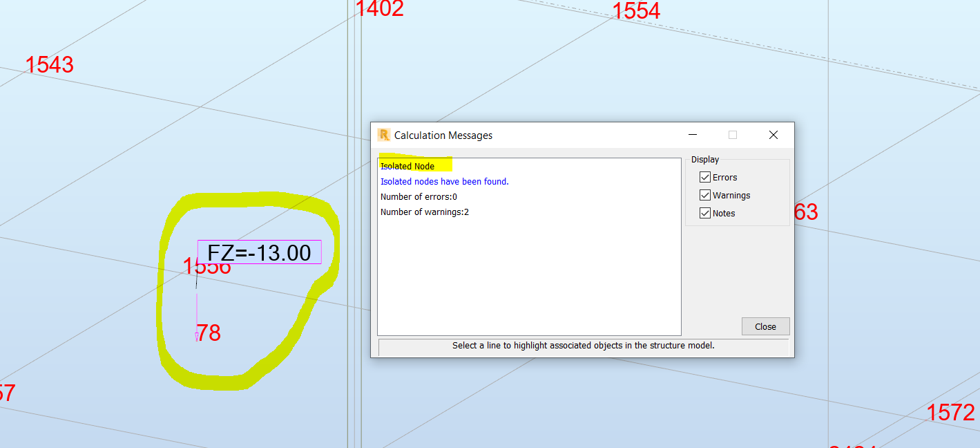Click the 'Number of warnings:2' message line
980x448 pixels.
(x=424, y=212)
